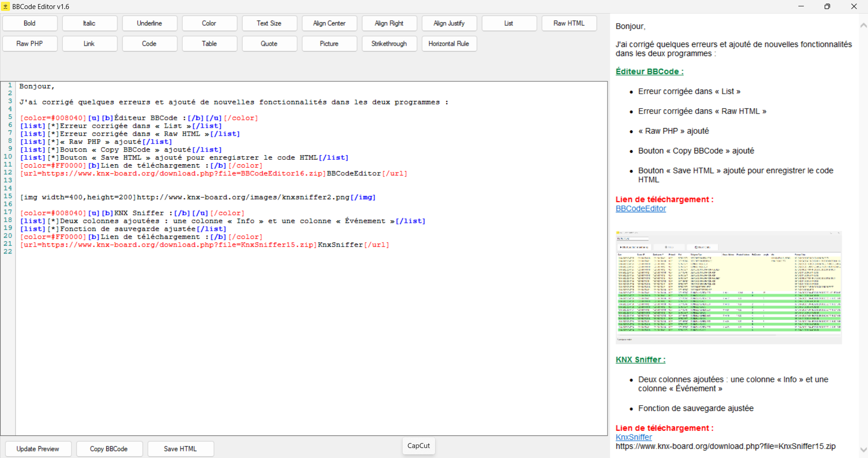Click the Copy BBCode button
Viewport: 868px width, 458px height.
pyautogui.click(x=109, y=449)
